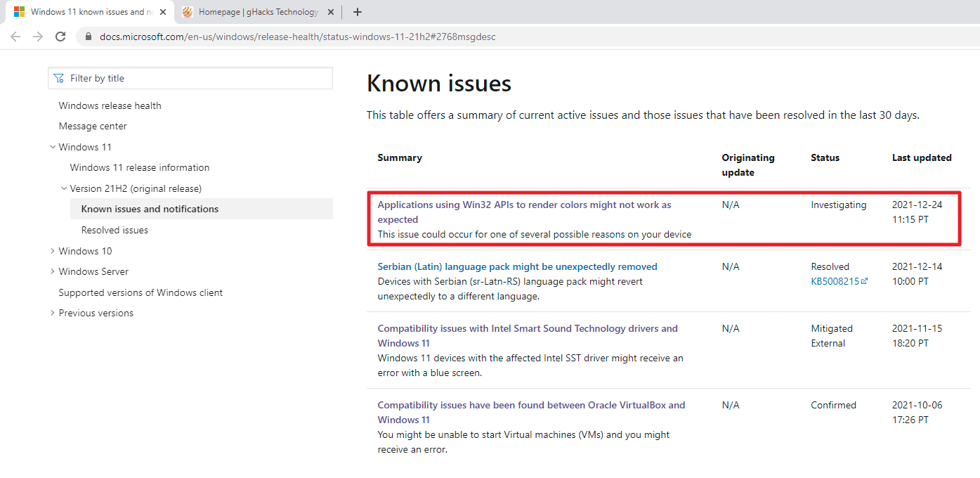Click the 2021-10-06 17:26 PT date
Screen dimensions: 980x478
coord(917,412)
